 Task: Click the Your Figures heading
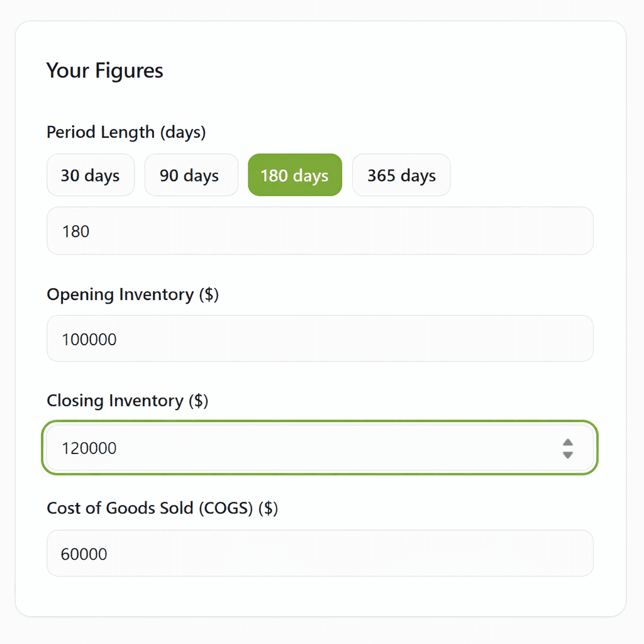[x=104, y=70]
